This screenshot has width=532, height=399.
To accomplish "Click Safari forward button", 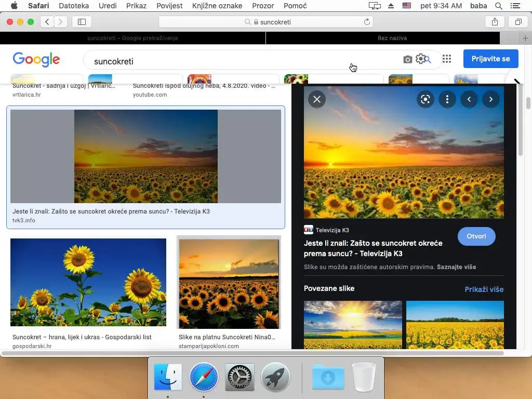I will click(x=60, y=22).
